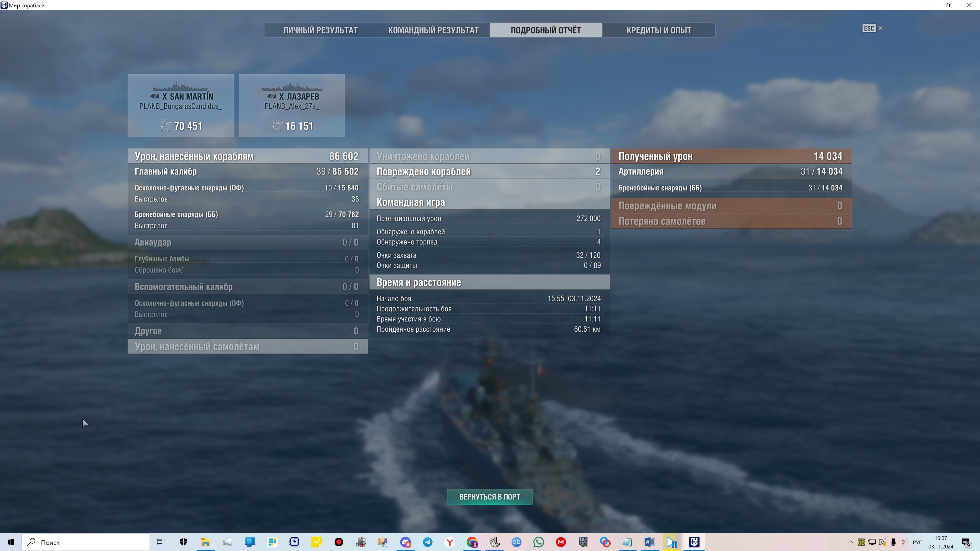Click the 'Другое' row
980x551 pixels.
[x=248, y=331]
